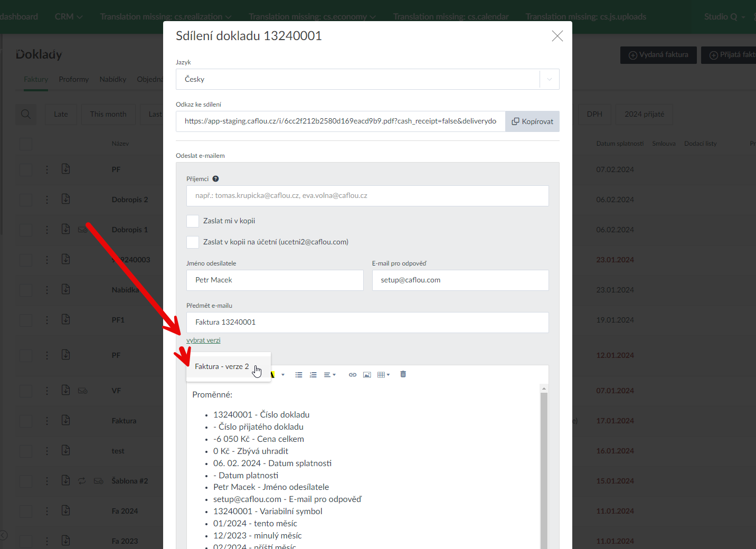Click the trash icon in editor toolbar
756x549 pixels.
403,374
